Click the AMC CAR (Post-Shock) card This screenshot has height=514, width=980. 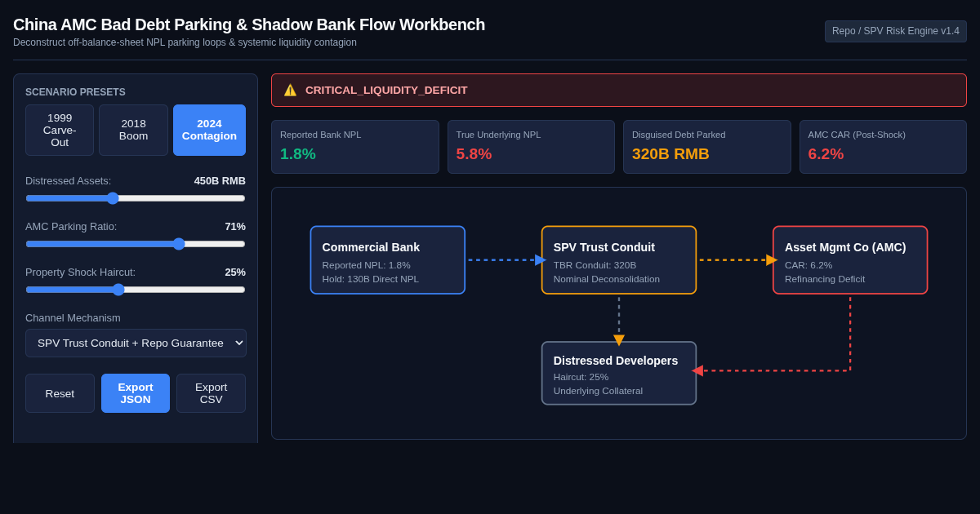click(883, 147)
